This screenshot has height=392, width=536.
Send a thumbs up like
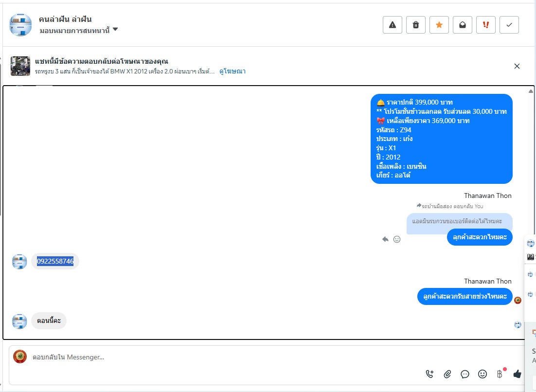[x=517, y=374]
